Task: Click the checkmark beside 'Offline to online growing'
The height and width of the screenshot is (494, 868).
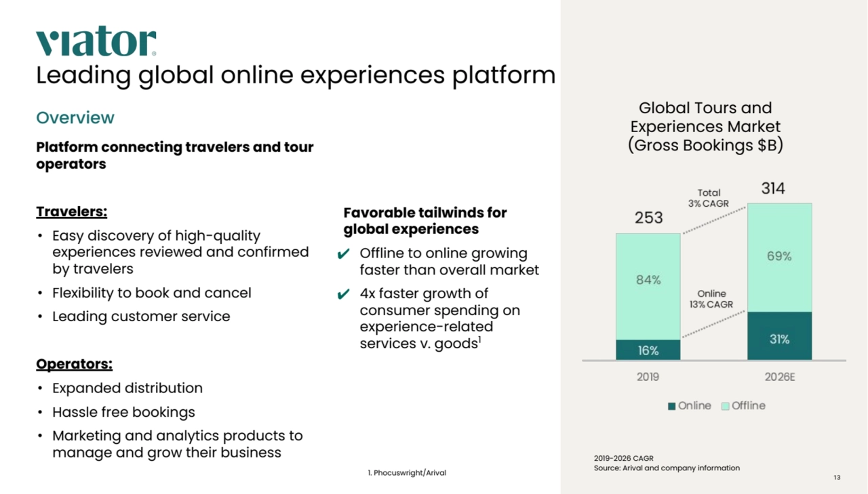Action: [x=343, y=254]
